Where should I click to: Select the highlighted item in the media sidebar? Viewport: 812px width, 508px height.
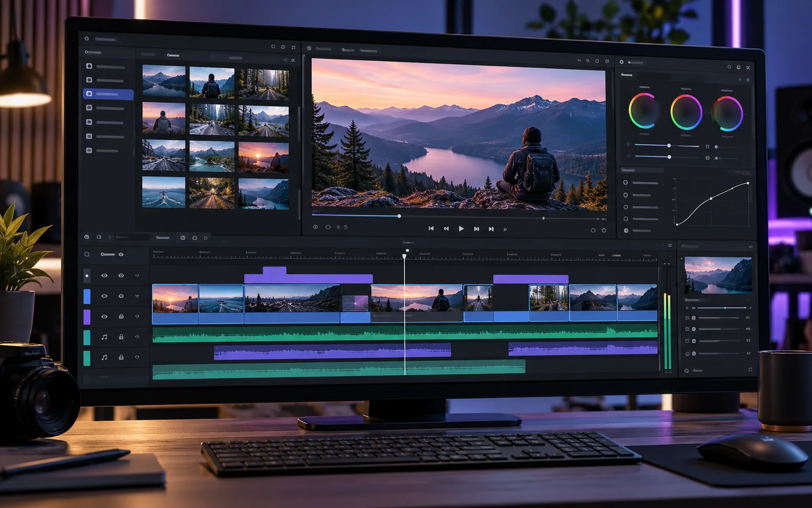click(108, 94)
